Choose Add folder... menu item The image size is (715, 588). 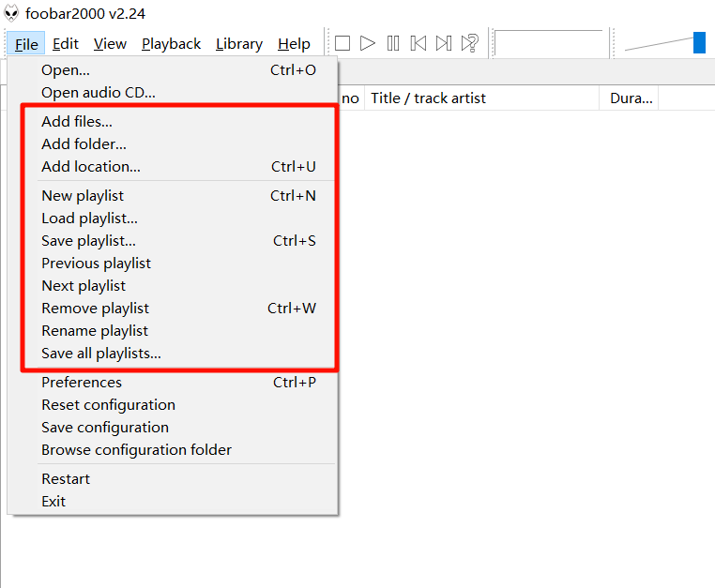point(173,144)
